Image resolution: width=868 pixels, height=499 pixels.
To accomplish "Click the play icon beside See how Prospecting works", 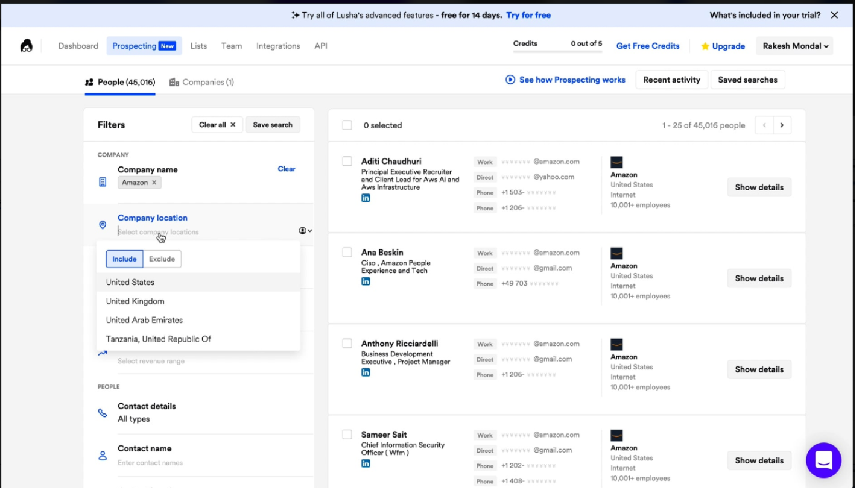I will [x=510, y=80].
